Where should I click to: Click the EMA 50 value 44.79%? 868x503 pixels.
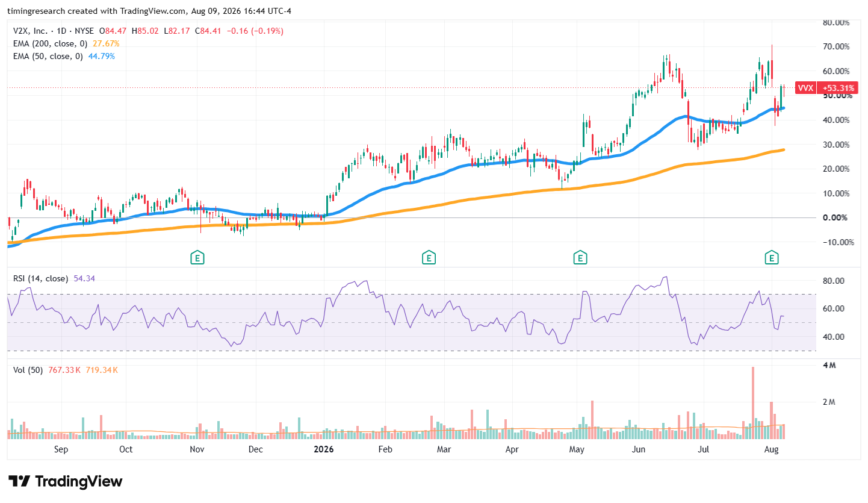101,56
